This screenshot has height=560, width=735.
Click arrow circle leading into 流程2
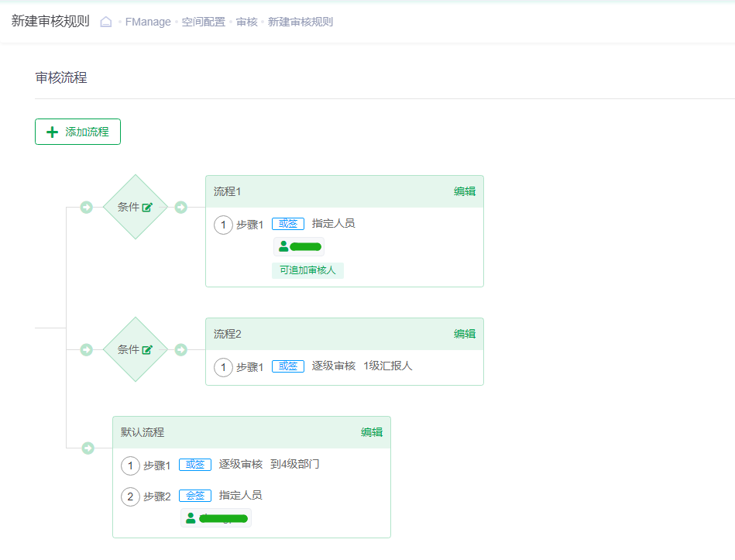[x=181, y=350]
